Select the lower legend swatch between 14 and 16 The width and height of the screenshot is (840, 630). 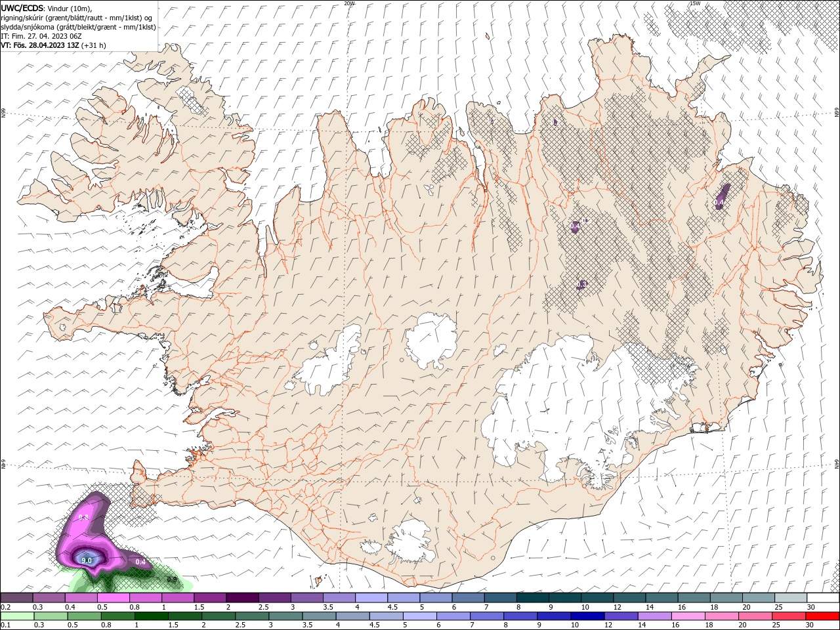[x=655, y=616]
